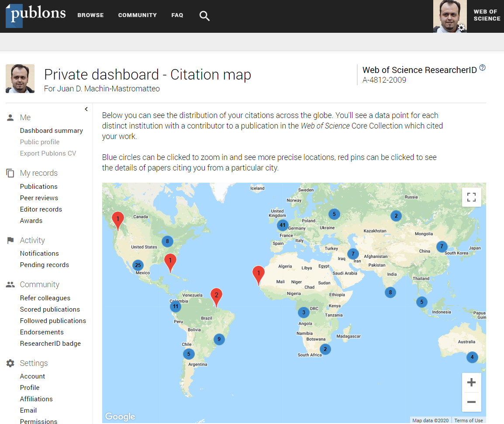Expand the blue cluster showing 41 in Europe

click(283, 226)
